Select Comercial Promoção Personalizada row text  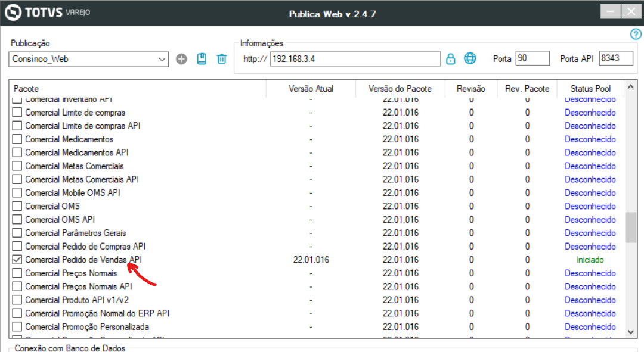pos(87,326)
